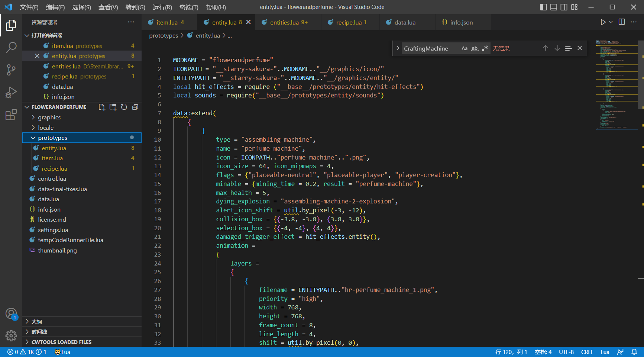Viewport: 644px width, 357px height.
Task: Create a new folder in FLOWERANDPERFUME
Action: [113, 107]
